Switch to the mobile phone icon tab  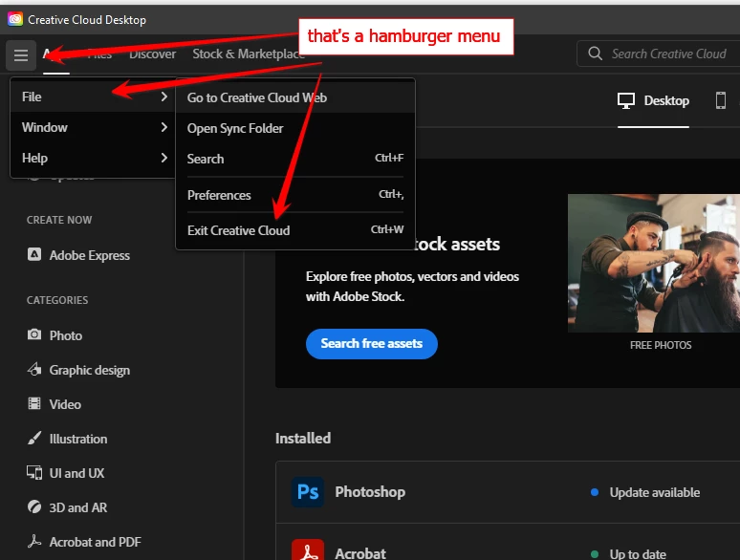coord(720,100)
